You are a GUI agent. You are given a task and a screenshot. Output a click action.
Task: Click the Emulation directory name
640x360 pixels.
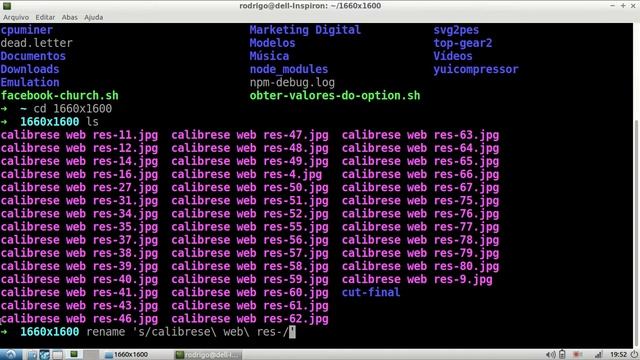pyautogui.click(x=30, y=82)
